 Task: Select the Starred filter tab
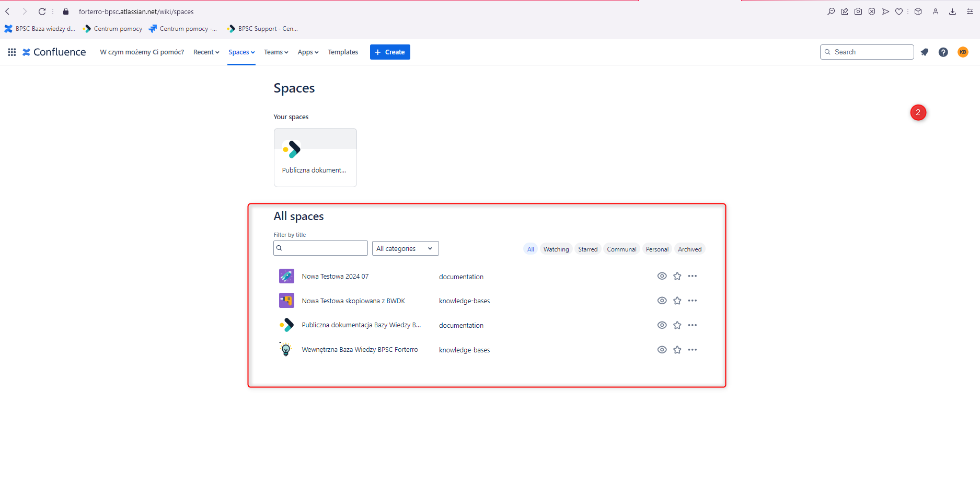click(x=588, y=249)
